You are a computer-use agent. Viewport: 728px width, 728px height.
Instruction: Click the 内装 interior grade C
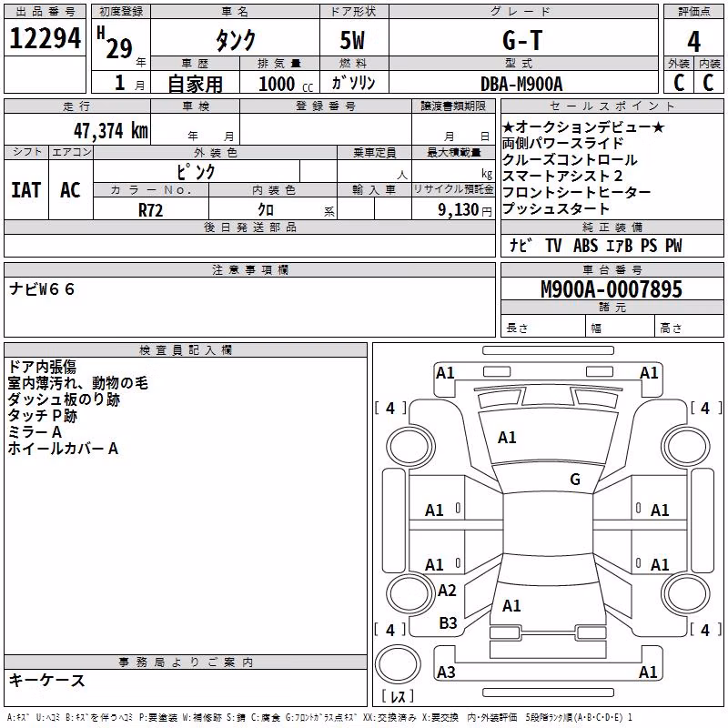708,83
